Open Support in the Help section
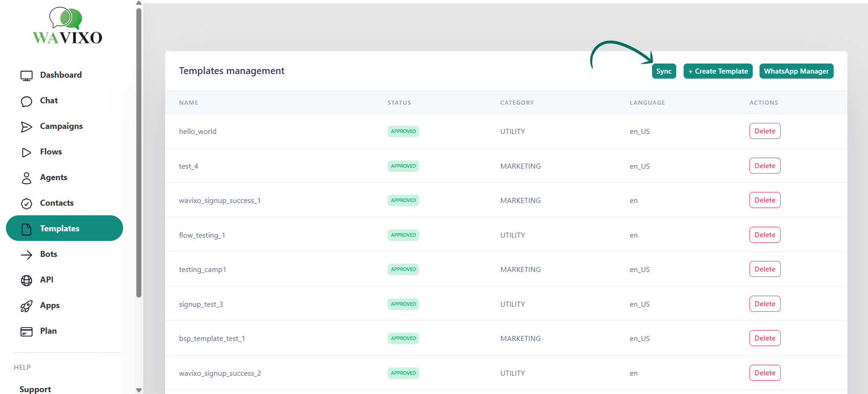The height and width of the screenshot is (394, 868). tap(35, 389)
